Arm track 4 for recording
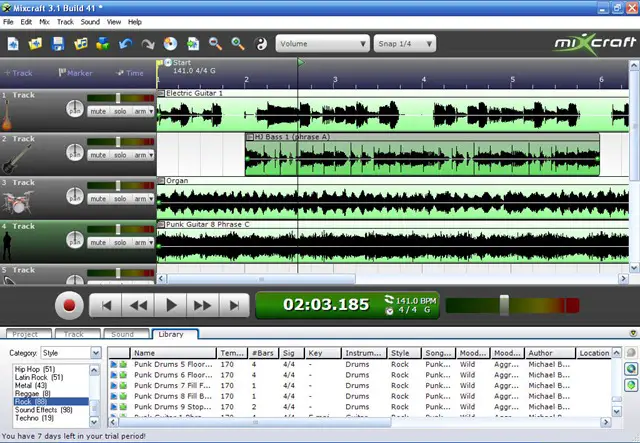This screenshot has width=640, height=443. click(x=140, y=242)
